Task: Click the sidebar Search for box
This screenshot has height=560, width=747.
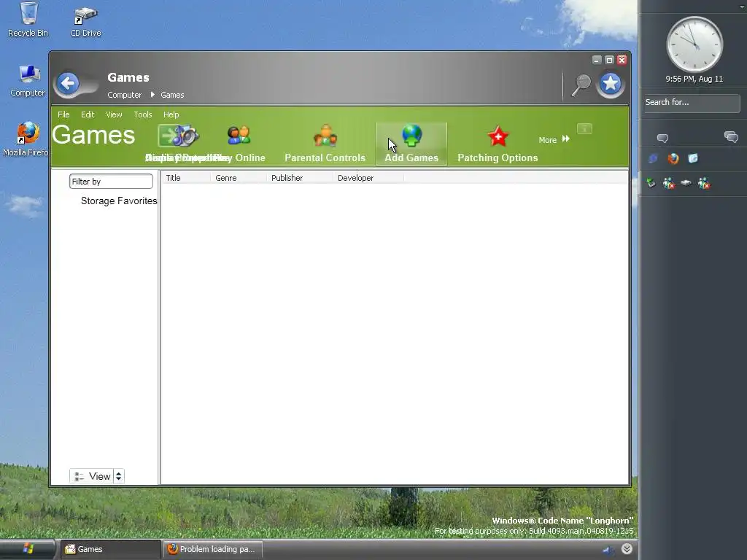Action: tap(692, 102)
